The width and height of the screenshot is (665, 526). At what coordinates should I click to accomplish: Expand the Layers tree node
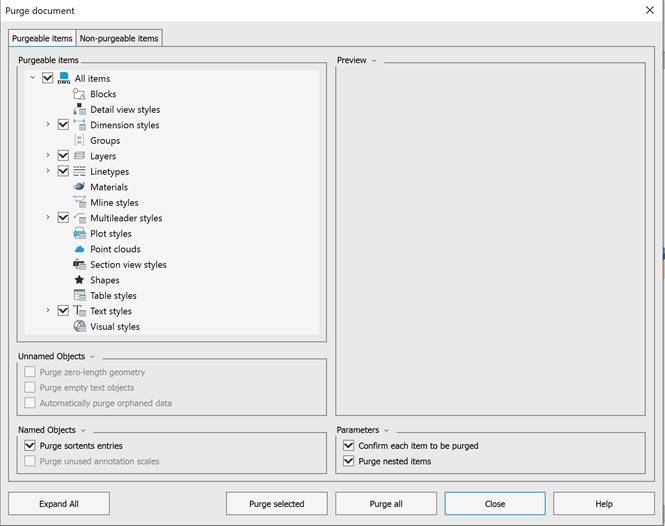pyautogui.click(x=48, y=155)
